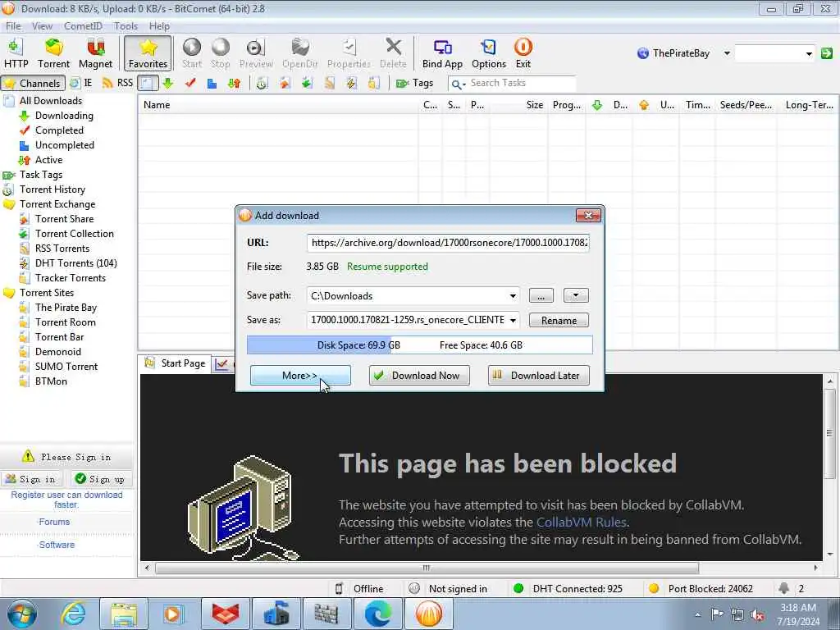
Task: Select SUMO Torrent in the sidebar
Action: (66, 367)
